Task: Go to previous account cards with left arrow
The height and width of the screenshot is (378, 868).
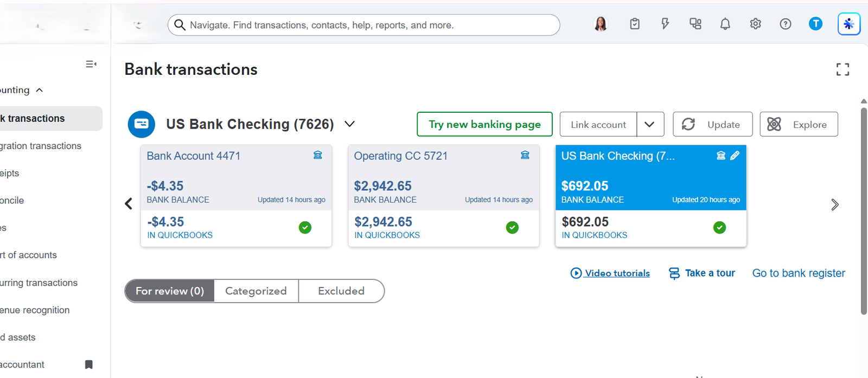Action: pyautogui.click(x=129, y=204)
